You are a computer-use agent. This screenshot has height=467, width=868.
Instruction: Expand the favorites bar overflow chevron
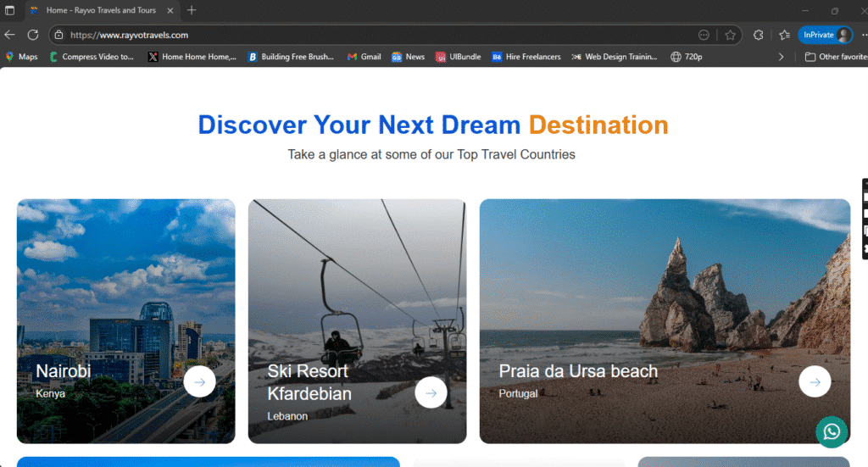tap(781, 57)
